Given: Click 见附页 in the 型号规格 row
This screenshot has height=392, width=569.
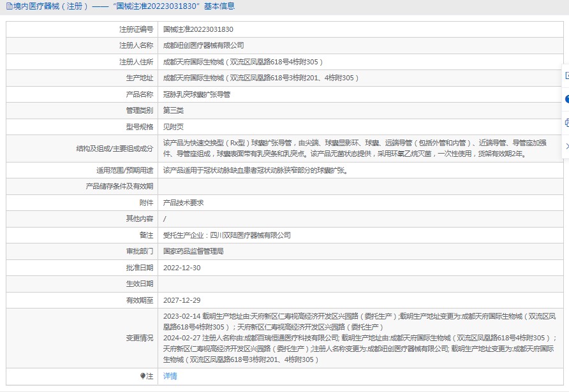Looking at the screenshot, I should click(173, 127).
